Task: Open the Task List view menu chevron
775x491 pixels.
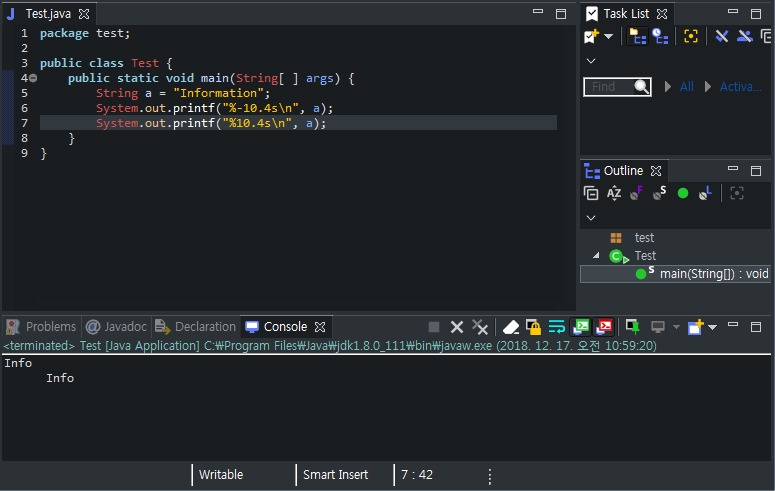Action: pos(591,61)
